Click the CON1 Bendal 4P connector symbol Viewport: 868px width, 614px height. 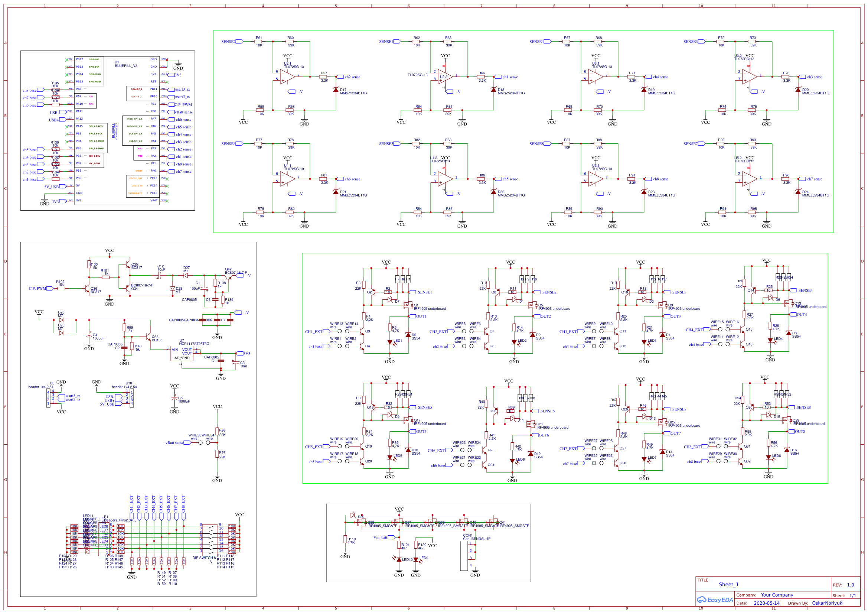pos(464,555)
